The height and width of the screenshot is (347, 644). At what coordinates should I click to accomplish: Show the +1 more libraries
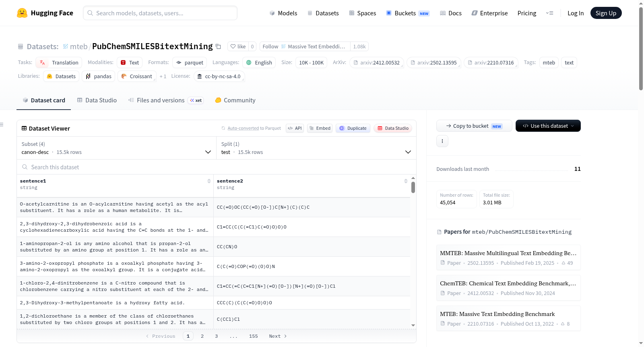163,76
